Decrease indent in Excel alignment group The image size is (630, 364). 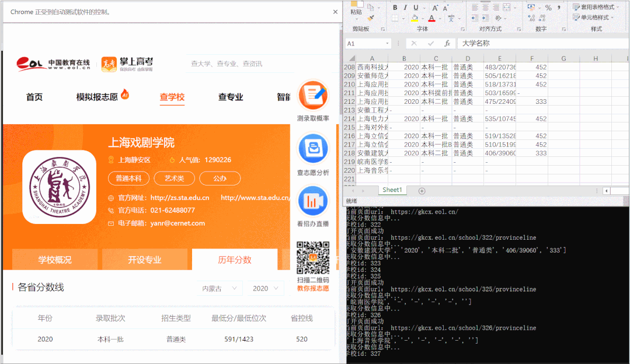[x=475, y=18]
